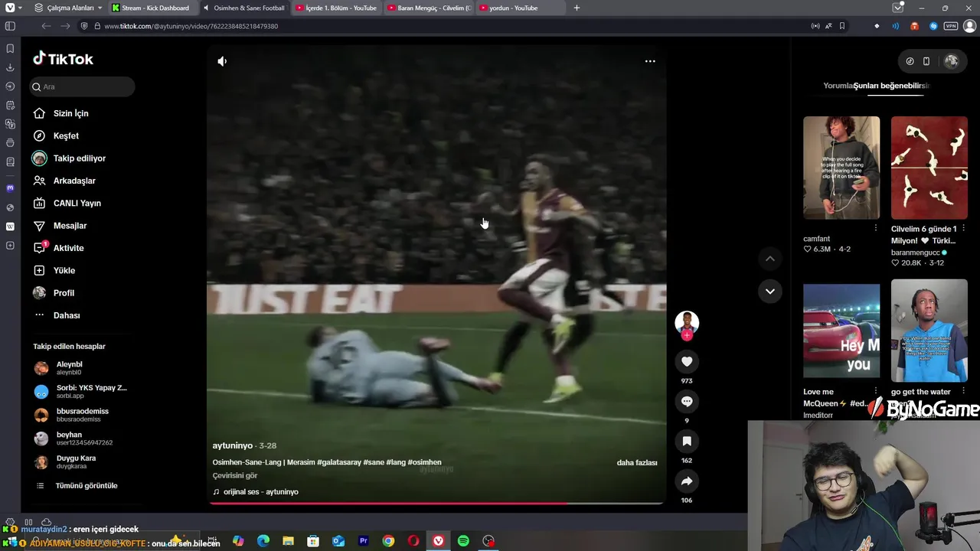Open Profil page
The image size is (980, 551).
click(54, 293)
